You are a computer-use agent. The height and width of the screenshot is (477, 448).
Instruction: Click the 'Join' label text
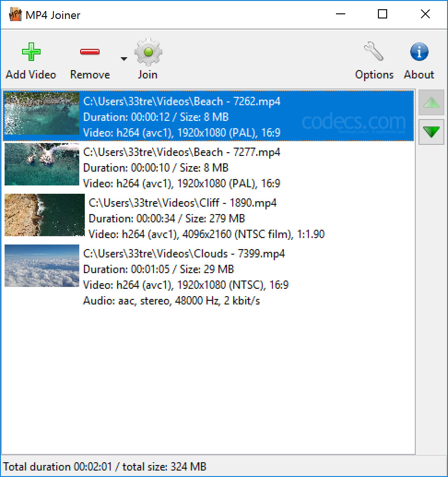[147, 75]
